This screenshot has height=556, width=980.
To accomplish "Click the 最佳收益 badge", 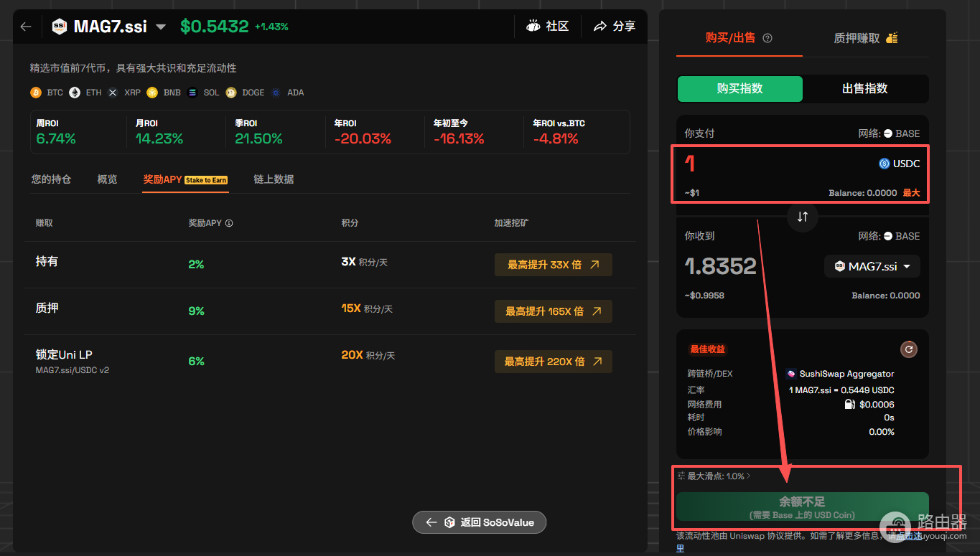I will (708, 349).
